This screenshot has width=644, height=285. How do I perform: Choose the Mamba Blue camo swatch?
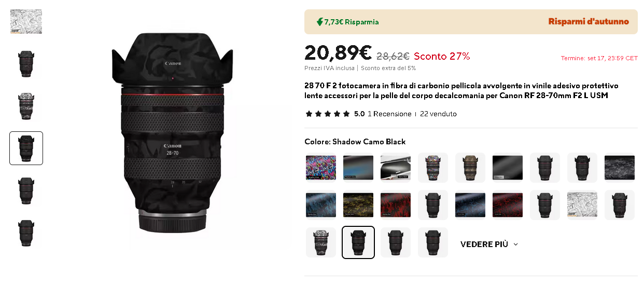(321, 205)
